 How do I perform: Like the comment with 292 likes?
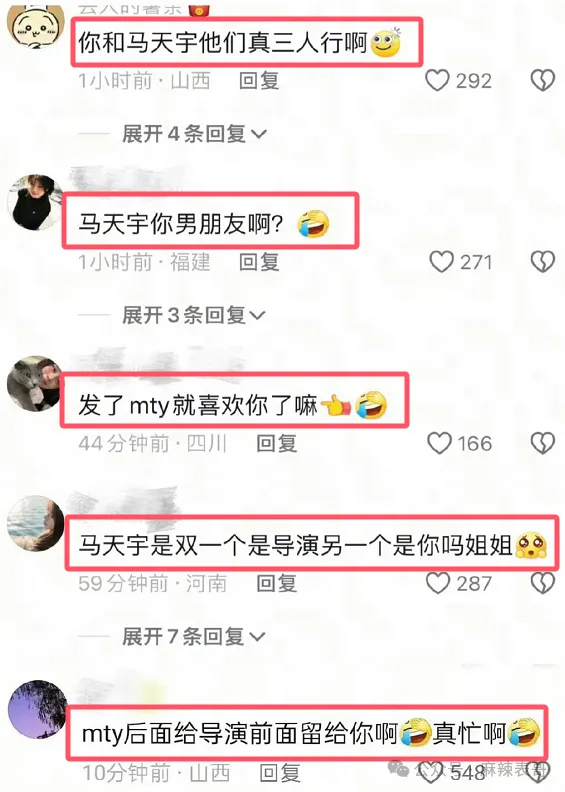pyautogui.click(x=437, y=80)
